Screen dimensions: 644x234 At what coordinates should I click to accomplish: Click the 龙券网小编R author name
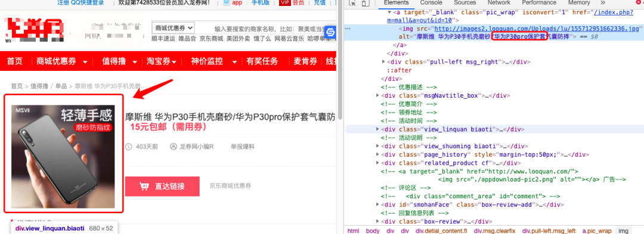click(197, 146)
